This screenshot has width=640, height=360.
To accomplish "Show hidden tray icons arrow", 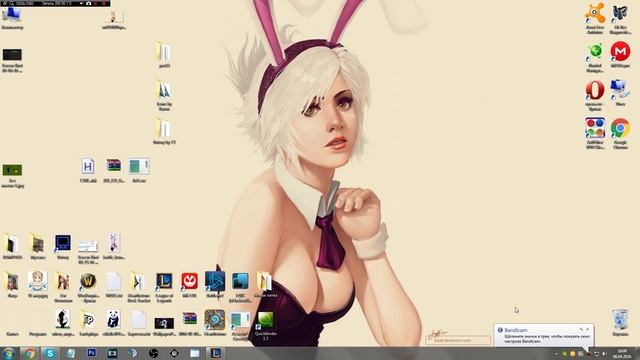I will click(557, 354).
